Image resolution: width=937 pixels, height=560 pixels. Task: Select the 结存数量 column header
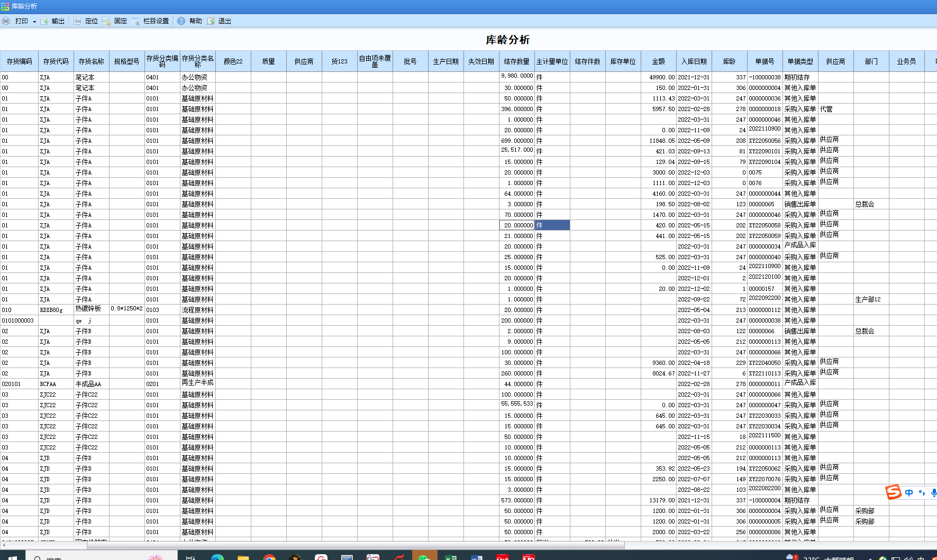coord(516,61)
